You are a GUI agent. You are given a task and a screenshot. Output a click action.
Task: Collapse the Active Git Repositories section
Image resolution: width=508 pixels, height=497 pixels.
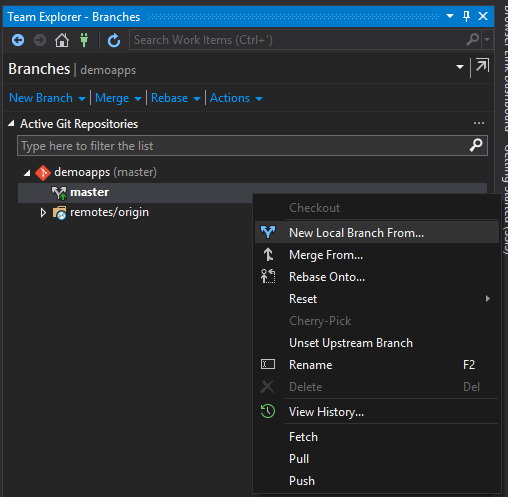tap(11, 124)
